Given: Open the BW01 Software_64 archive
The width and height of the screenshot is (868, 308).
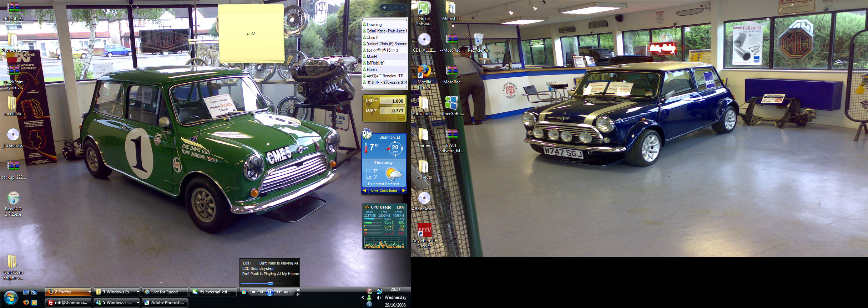Looking at the screenshot, I should tap(451, 140).
